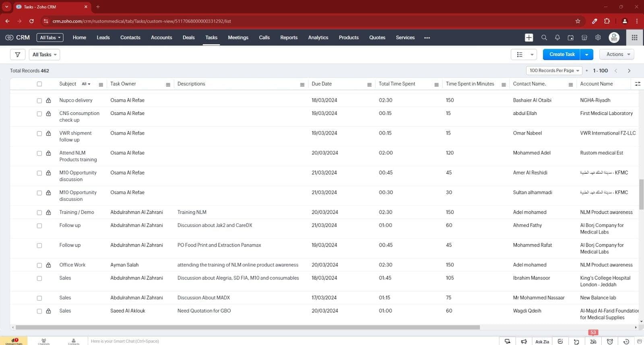Open the list view type dropdown
The width and height of the screenshot is (644, 345).
[x=524, y=54]
